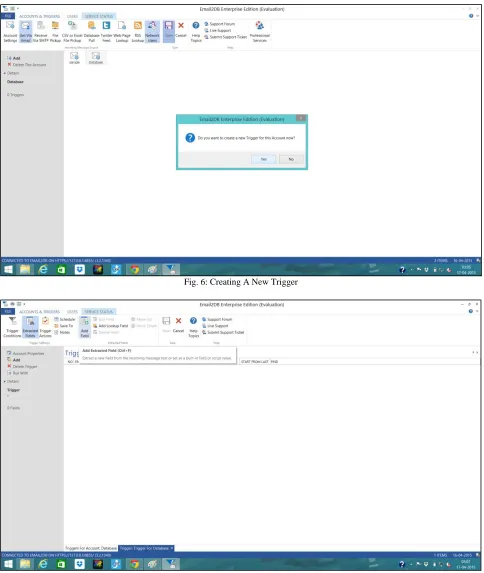
Task: Click Run With in the trigger sidebar
Action: pyautogui.click(x=18, y=373)
